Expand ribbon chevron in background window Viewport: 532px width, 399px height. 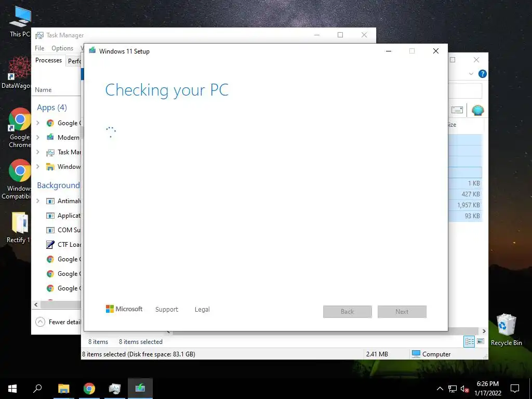471,74
